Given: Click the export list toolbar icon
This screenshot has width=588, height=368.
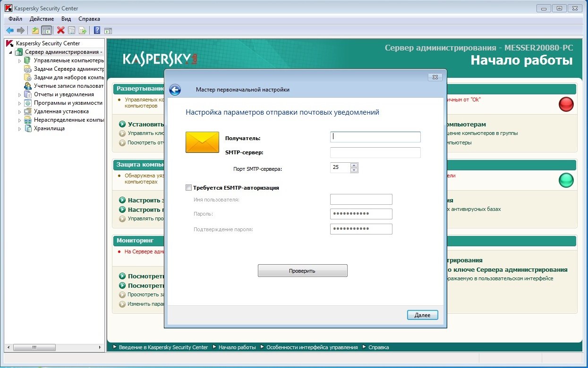Looking at the screenshot, I should pos(83,30).
